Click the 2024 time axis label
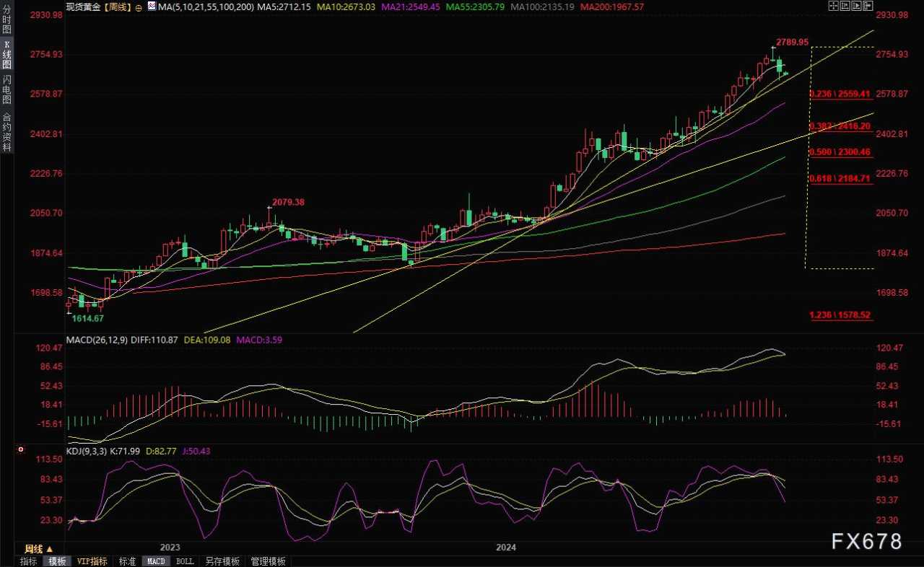 click(x=506, y=548)
